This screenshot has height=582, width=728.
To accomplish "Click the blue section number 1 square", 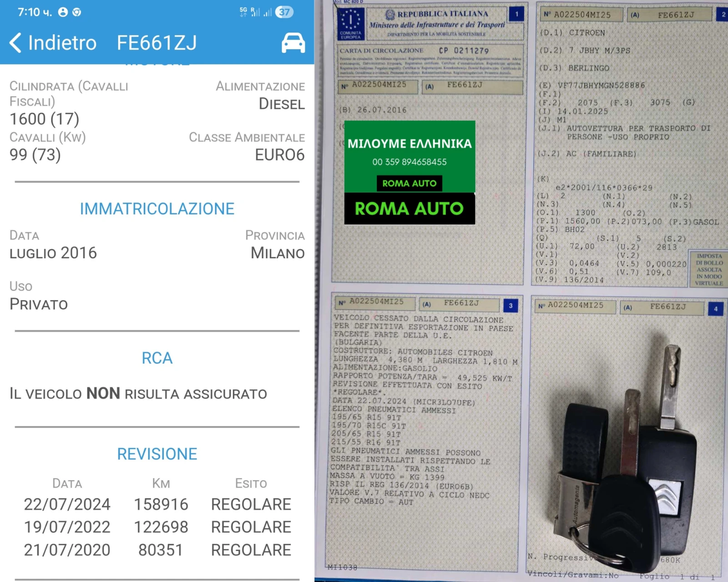I will [516, 14].
